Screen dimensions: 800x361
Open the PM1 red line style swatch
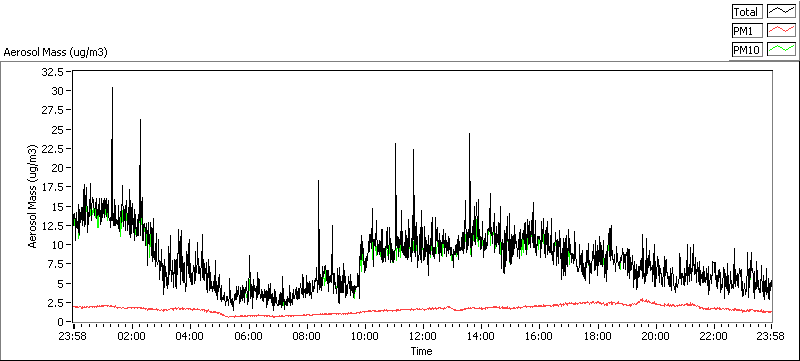point(781,31)
